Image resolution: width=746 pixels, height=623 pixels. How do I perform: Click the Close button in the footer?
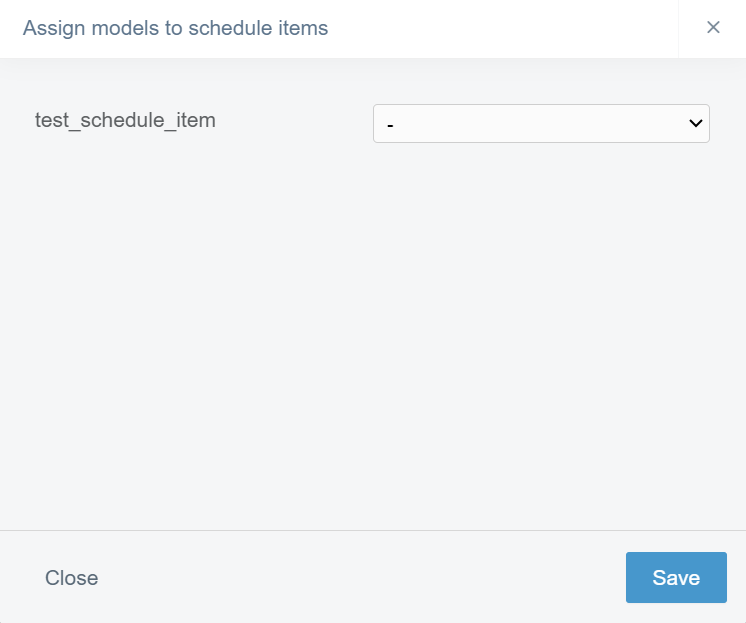72,578
